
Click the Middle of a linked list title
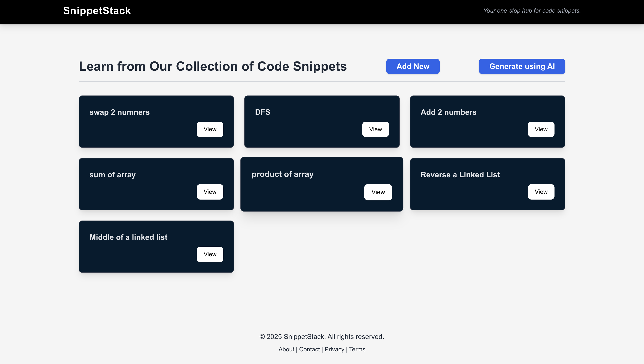[x=128, y=237]
